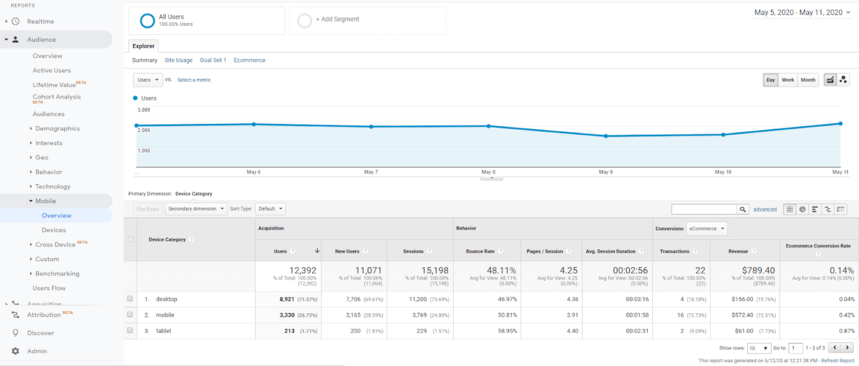Open the Users metric dropdown
The width and height of the screenshot is (859, 366).
[148, 80]
